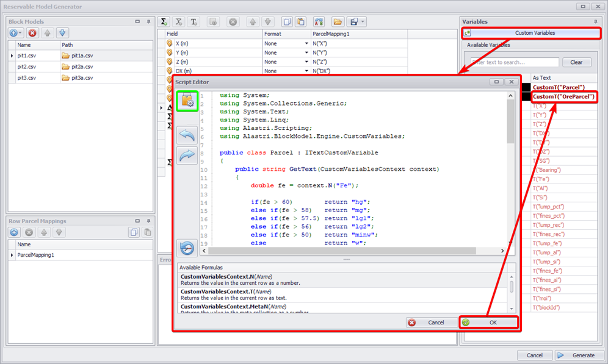Viewport: 608px width, 364px height.
Task: Open the Format dropdown for X (m)
Action: pyautogui.click(x=306, y=44)
